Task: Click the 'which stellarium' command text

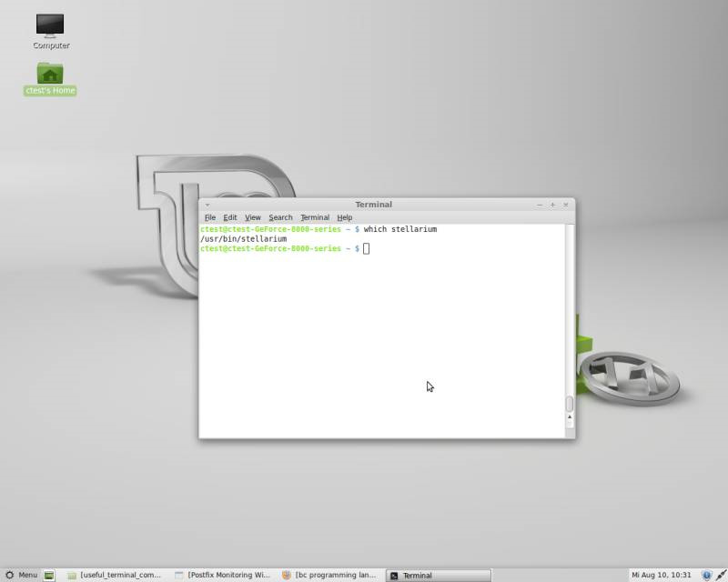Action: coord(400,229)
